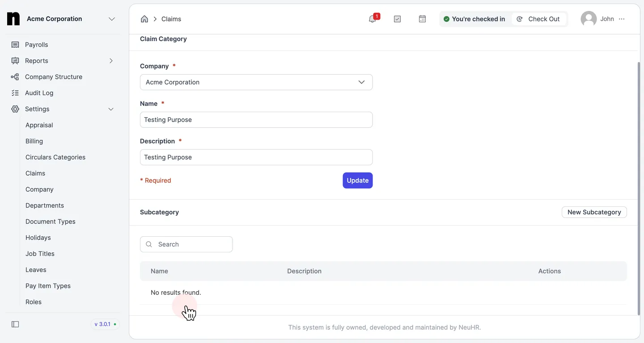Open Company settings page
This screenshot has height=343, width=644.
pyautogui.click(x=39, y=189)
